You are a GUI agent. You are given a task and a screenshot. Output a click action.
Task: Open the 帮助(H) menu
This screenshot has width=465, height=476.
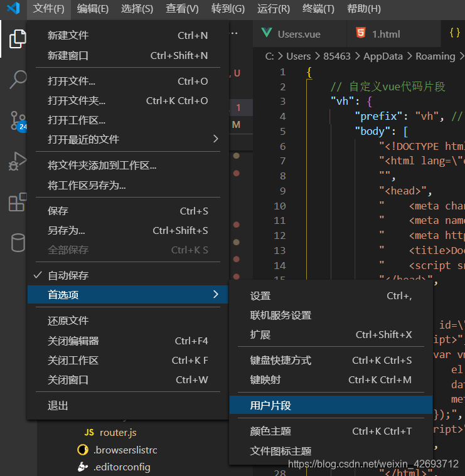coord(364,9)
